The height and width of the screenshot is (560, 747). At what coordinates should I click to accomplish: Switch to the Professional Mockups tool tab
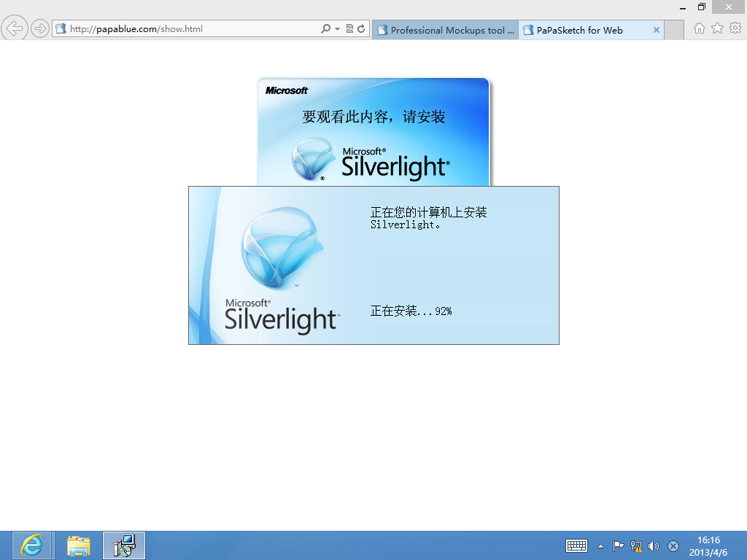(445, 30)
